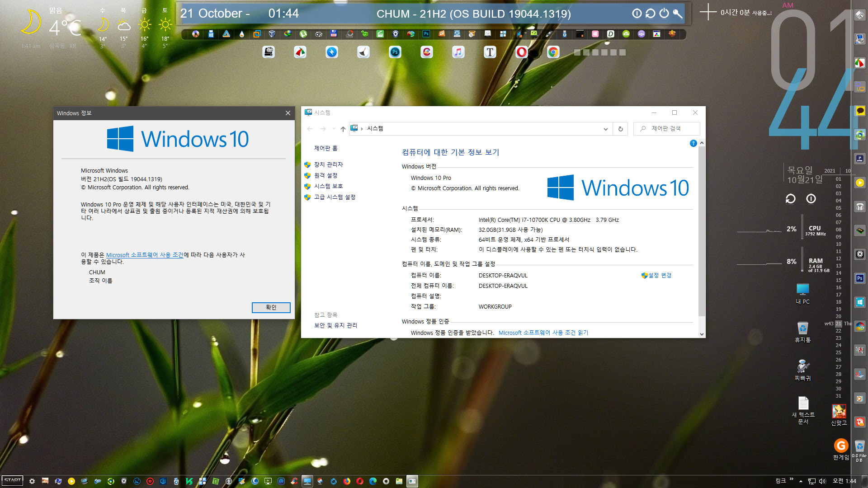Open address bar history dropdown in 시스템 window

pyautogui.click(x=606, y=129)
